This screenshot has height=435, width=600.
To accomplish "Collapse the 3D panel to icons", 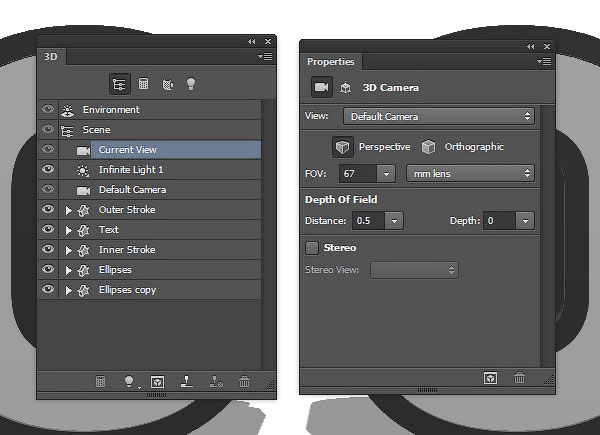I will click(x=251, y=41).
